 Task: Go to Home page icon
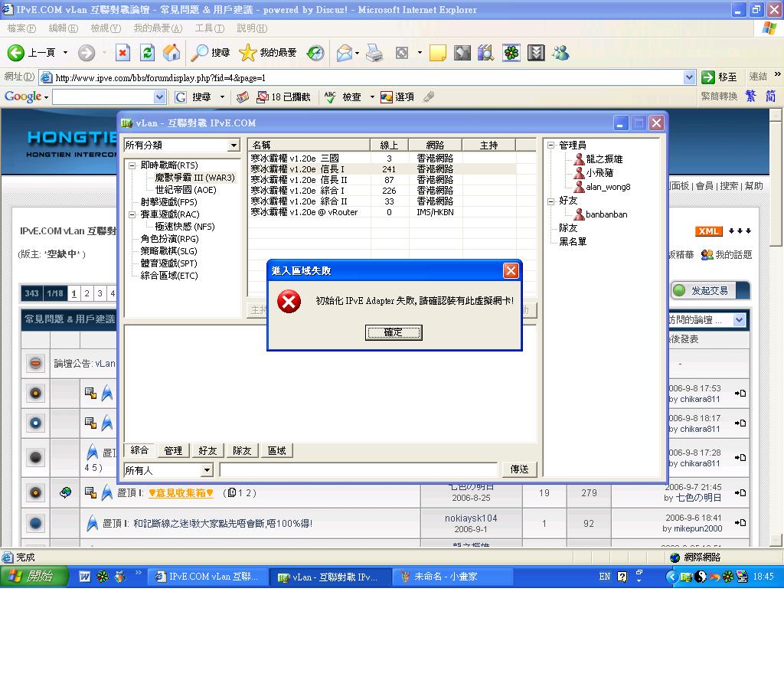(x=171, y=53)
